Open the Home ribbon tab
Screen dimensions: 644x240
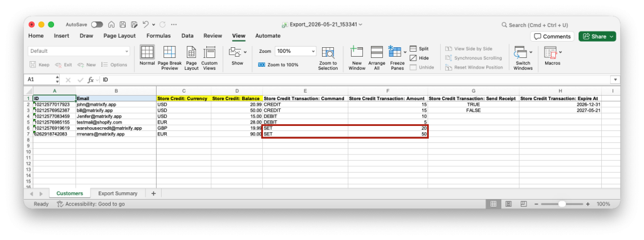(x=36, y=36)
